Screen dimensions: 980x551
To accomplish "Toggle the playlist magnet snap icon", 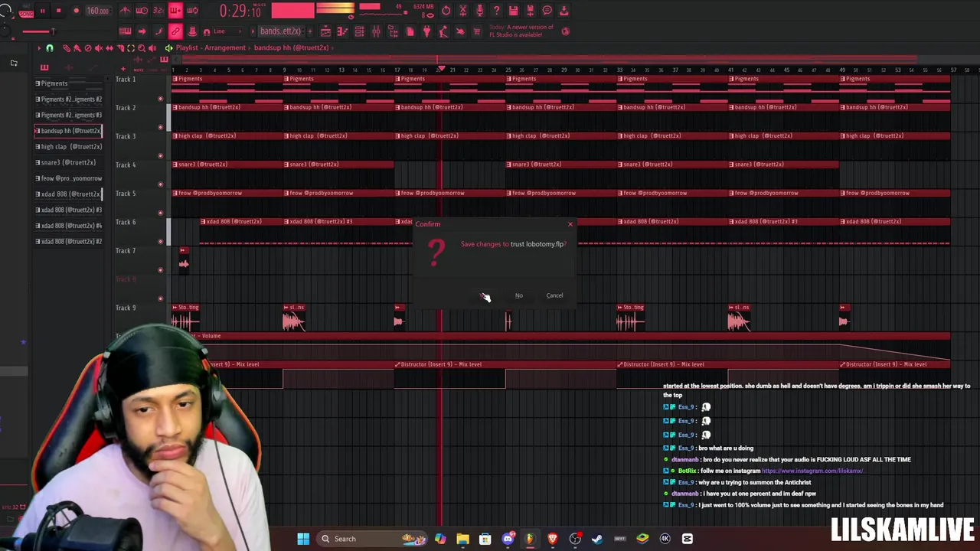I will click(50, 47).
